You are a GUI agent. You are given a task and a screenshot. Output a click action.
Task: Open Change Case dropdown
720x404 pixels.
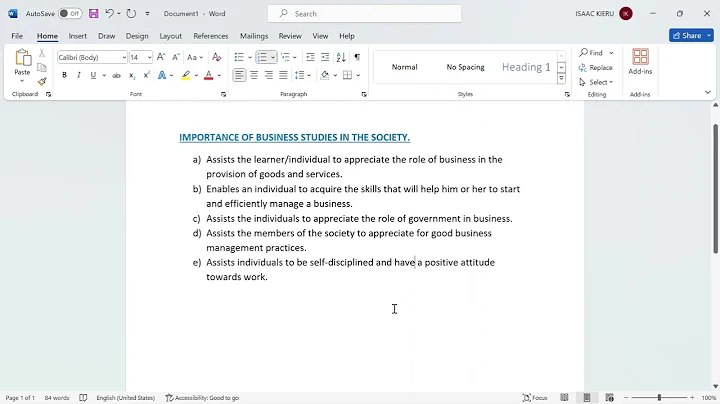195,57
